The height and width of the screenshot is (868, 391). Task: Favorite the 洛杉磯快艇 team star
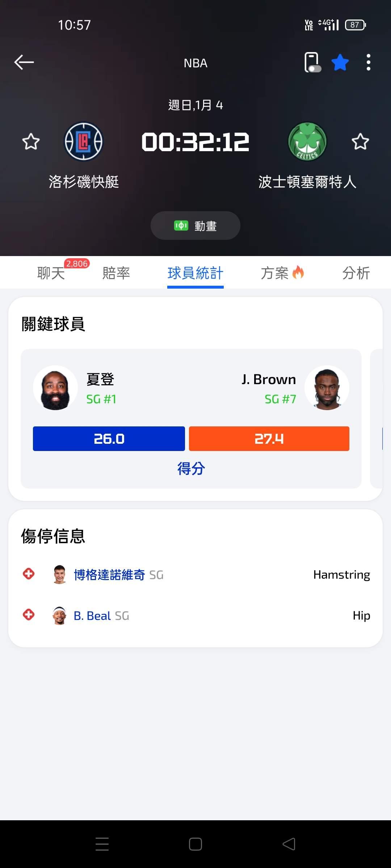pyautogui.click(x=31, y=141)
